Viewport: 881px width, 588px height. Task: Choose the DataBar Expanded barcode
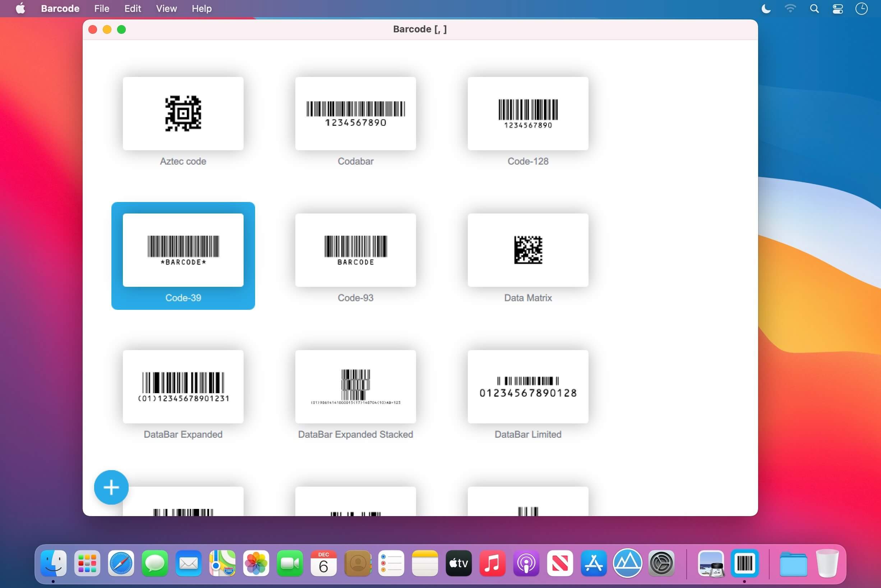(183, 387)
